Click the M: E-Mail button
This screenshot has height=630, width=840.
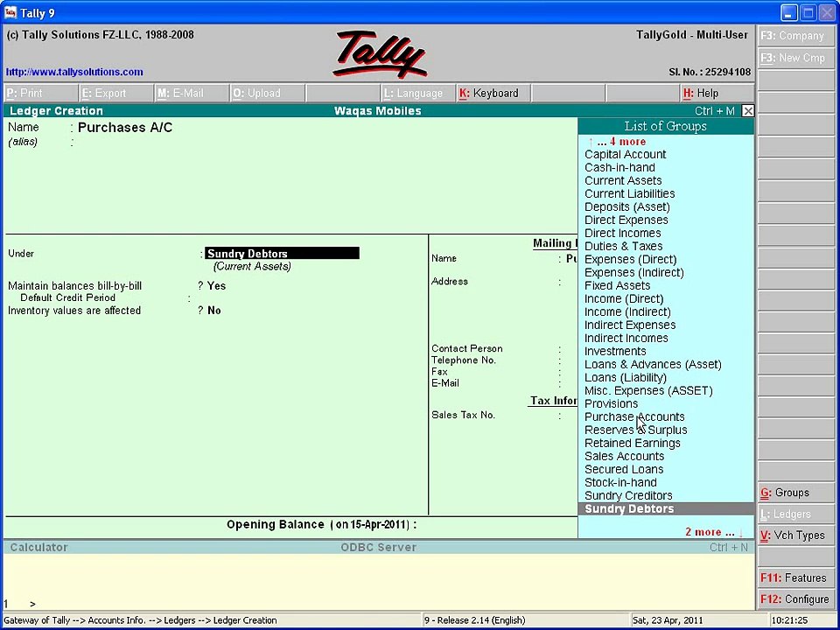point(192,94)
